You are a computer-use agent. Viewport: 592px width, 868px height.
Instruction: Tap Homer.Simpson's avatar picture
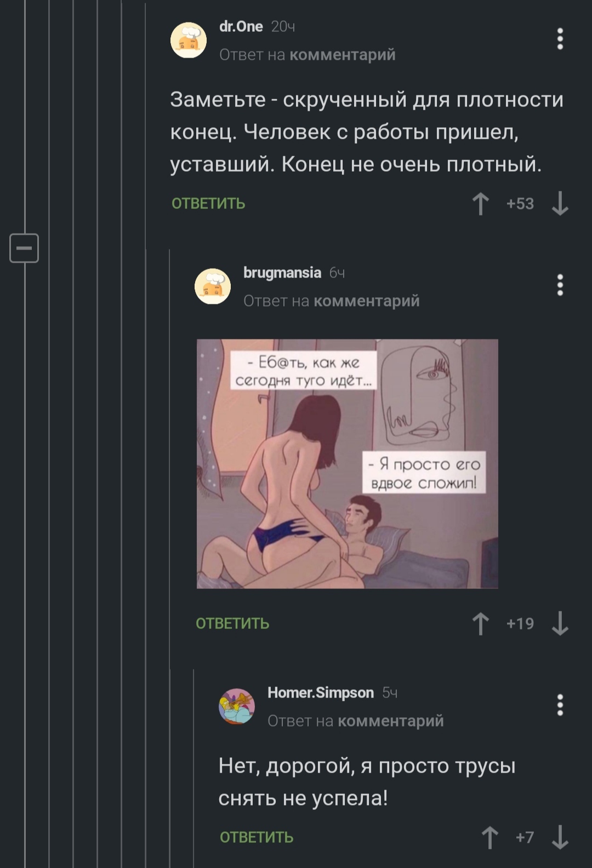click(237, 706)
